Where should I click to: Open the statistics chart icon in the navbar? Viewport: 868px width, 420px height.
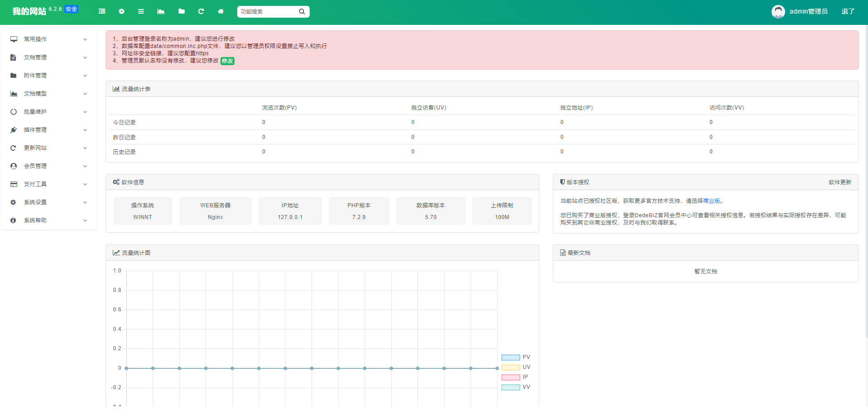[161, 11]
